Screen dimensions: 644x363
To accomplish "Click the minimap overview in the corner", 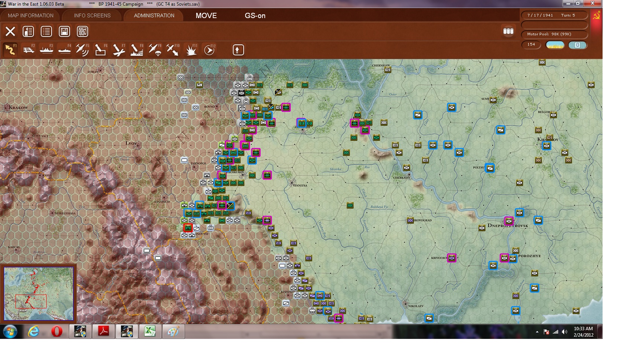I will (38, 294).
